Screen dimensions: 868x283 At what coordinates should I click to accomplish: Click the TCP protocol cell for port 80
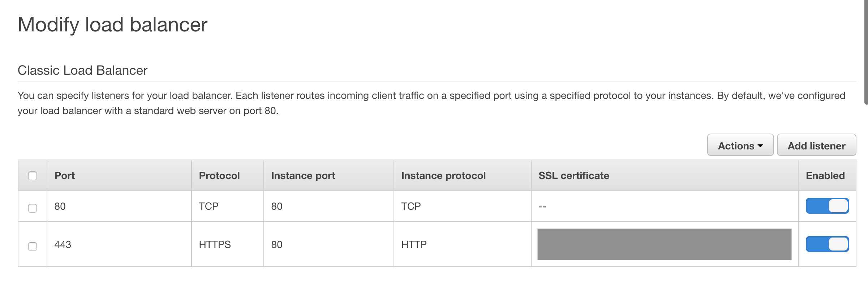[209, 206]
